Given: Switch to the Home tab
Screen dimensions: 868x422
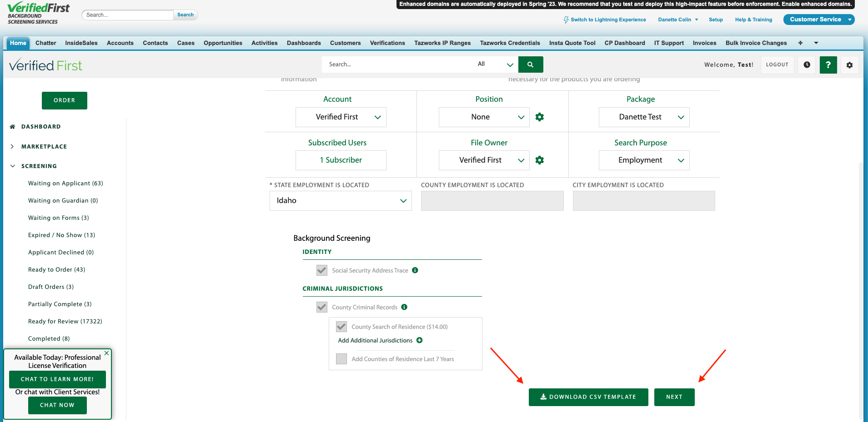Looking at the screenshot, I should coord(18,43).
